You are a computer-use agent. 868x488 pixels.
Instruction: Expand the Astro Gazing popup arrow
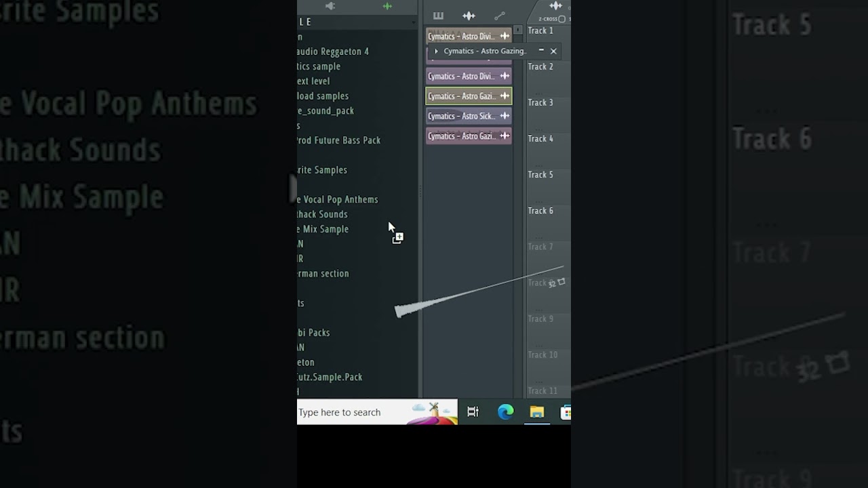point(436,51)
